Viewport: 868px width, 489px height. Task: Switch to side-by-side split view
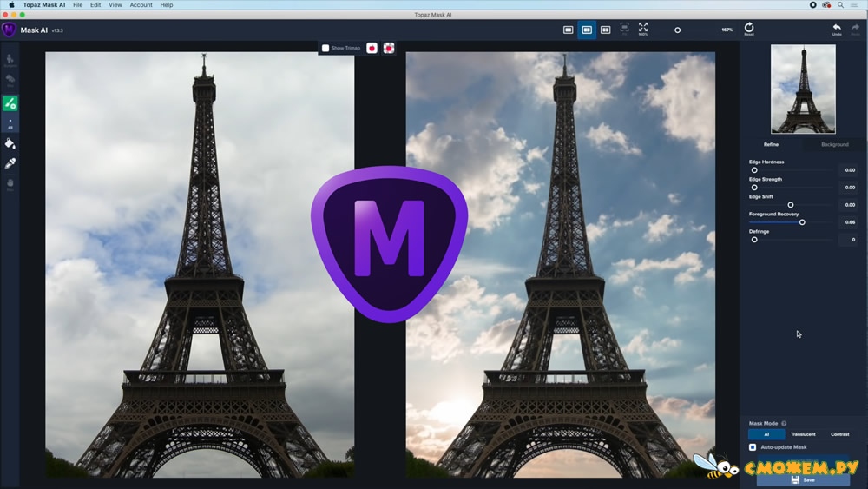click(587, 30)
